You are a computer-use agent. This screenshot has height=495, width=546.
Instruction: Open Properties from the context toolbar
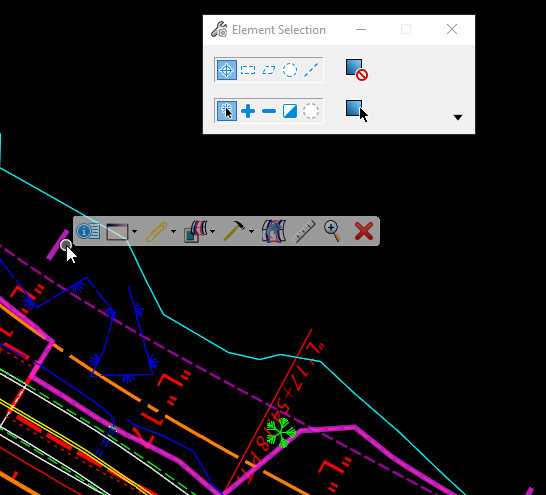(x=88, y=231)
